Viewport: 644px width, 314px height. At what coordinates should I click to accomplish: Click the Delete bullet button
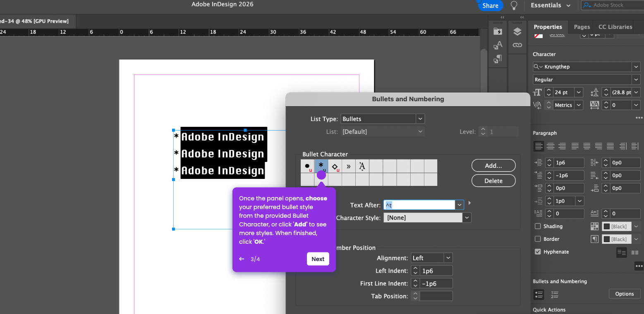(x=493, y=181)
